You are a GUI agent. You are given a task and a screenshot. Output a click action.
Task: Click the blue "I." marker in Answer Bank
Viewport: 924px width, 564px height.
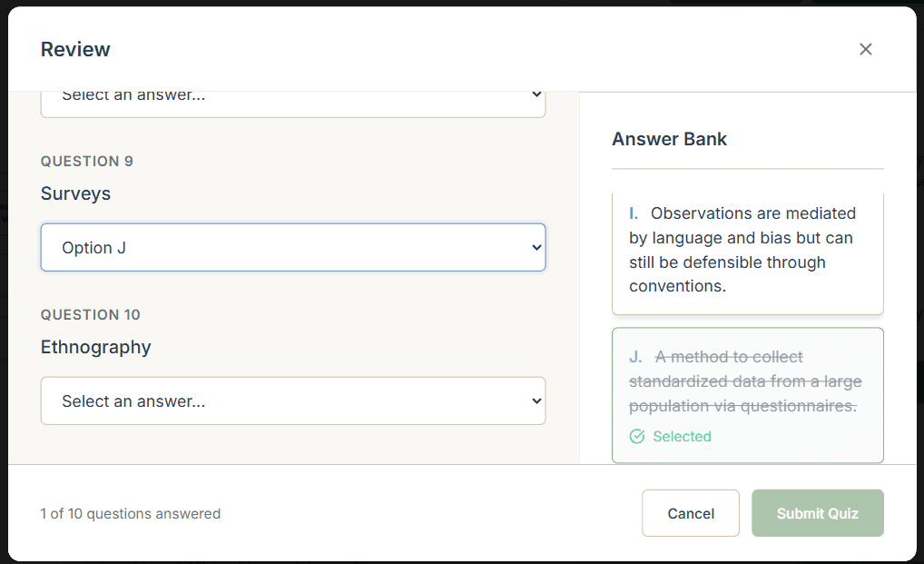(x=634, y=213)
